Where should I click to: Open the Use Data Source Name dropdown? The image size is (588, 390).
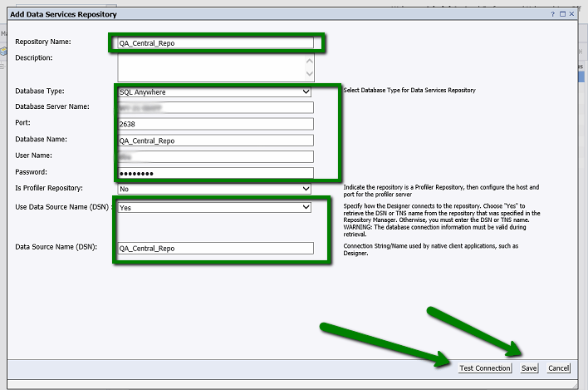click(215, 207)
